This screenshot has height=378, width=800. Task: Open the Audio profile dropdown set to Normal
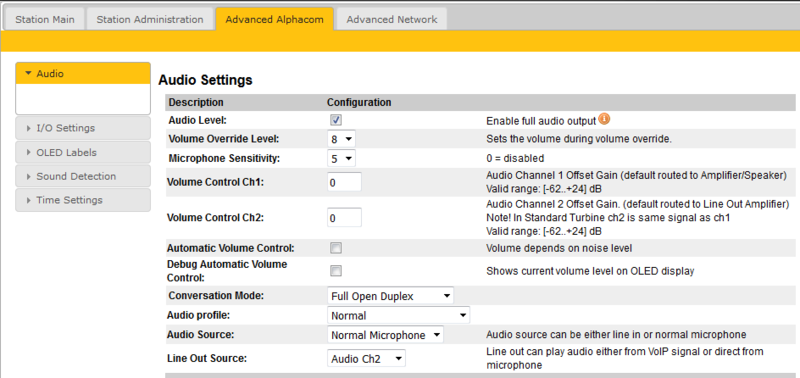(398, 316)
